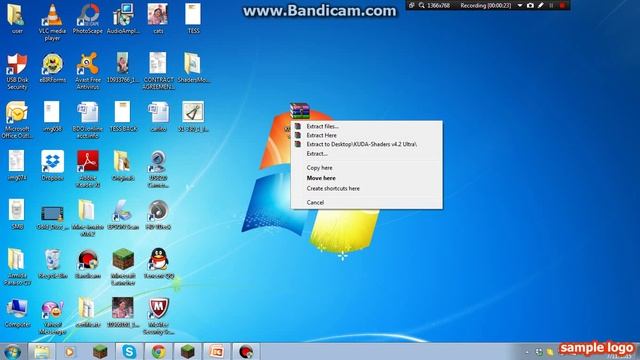Select the cats image thumbnail on desktop
The height and width of the screenshot is (360, 640).
pyautogui.click(x=158, y=19)
